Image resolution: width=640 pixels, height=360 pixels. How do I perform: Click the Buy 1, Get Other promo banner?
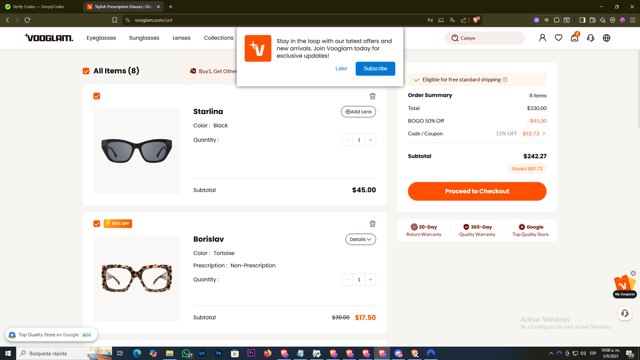point(211,71)
